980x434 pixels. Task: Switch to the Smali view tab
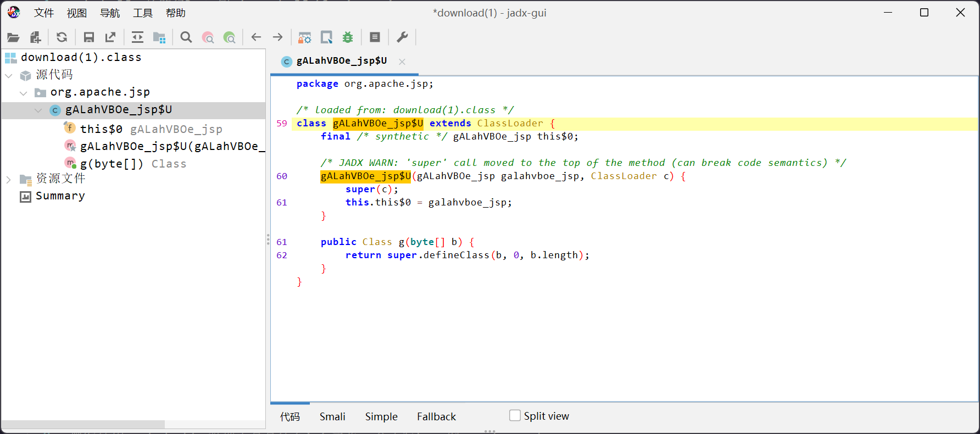point(332,416)
